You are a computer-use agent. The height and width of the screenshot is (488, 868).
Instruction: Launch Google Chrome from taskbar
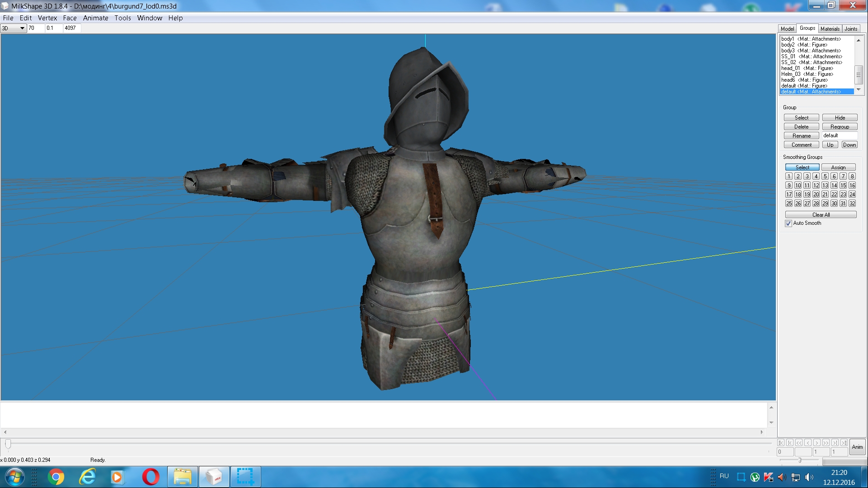click(56, 477)
